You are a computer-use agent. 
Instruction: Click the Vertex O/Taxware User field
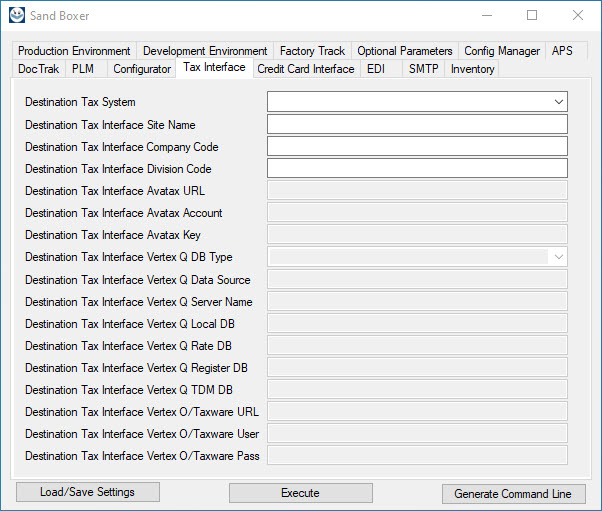click(x=417, y=433)
